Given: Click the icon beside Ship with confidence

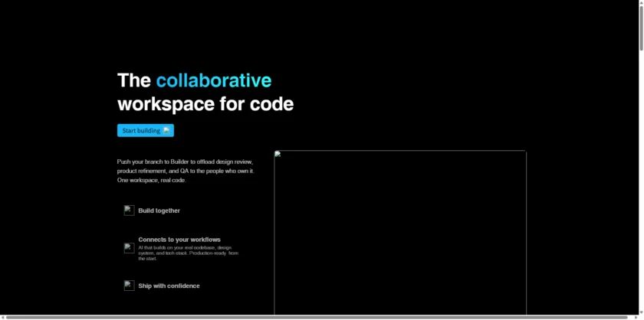Looking at the screenshot, I should (129, 286).
